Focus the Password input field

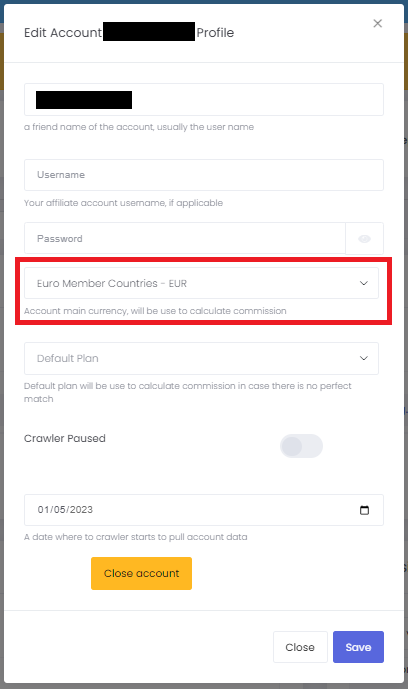[x=185, y=238]
